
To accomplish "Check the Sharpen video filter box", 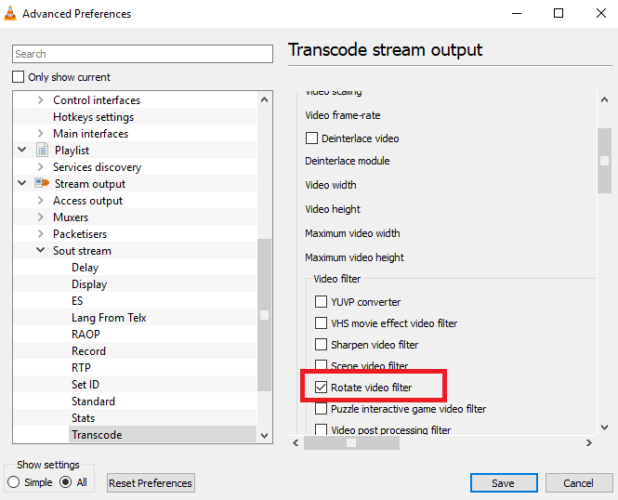I will [x=321, y=344].
